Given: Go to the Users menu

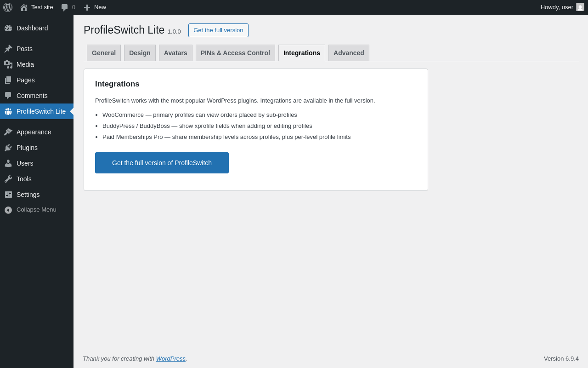Looking at the screenshot, I should click(x=37, y=163).
